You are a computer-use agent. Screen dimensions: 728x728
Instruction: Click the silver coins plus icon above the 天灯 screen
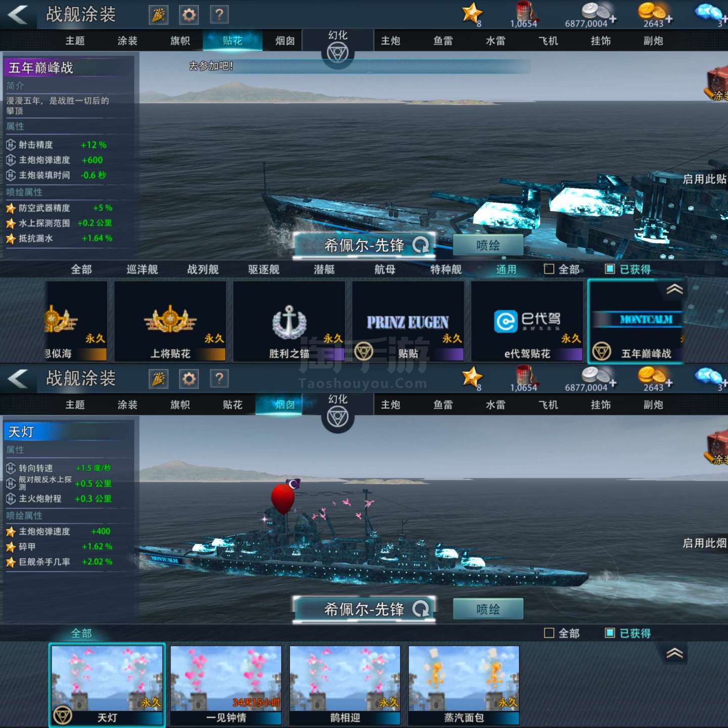(x=613, y=383)
